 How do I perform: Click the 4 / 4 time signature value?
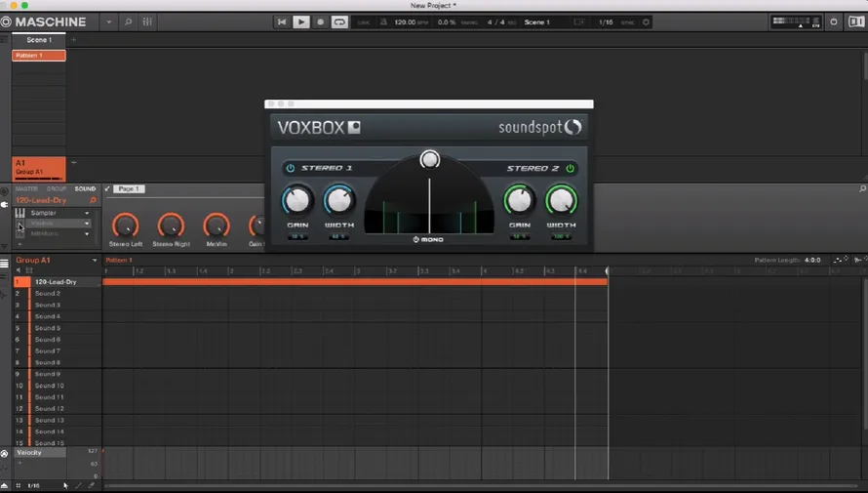coord(496,22)
